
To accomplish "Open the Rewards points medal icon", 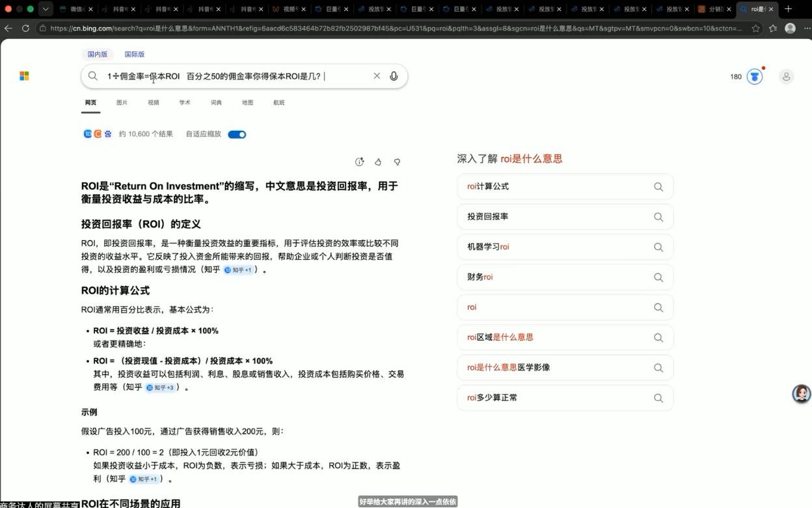I will [x=755, y=76].
